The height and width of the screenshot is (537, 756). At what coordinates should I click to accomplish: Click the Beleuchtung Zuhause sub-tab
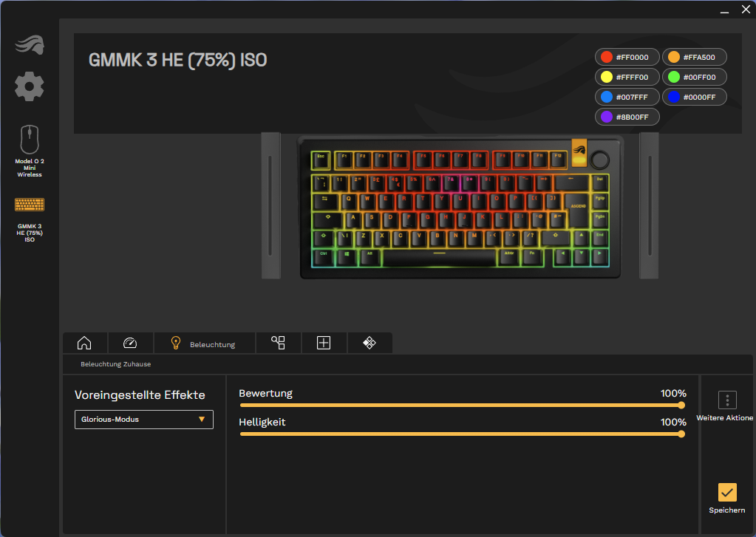(116, 364)
